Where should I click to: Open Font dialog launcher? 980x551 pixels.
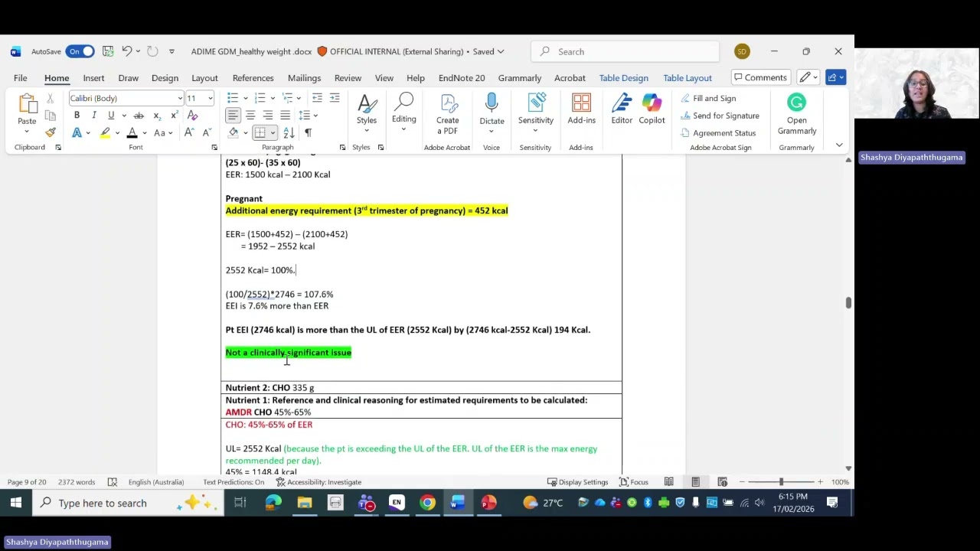(x=214, y=147)
